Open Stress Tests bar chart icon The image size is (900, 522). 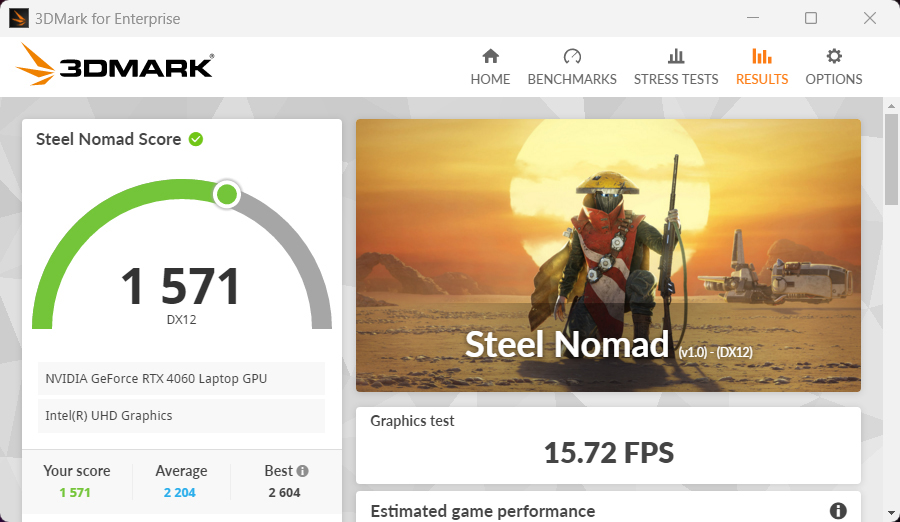(676, 56)
